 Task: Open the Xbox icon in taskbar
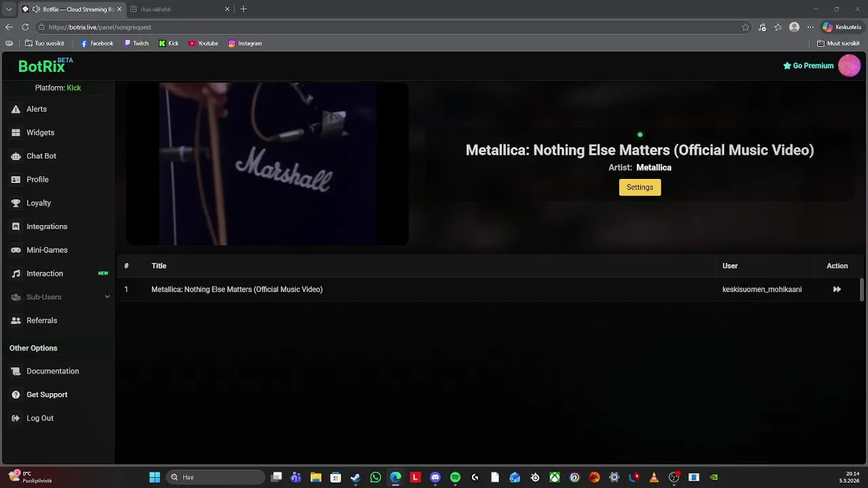[x=555, y=477]
